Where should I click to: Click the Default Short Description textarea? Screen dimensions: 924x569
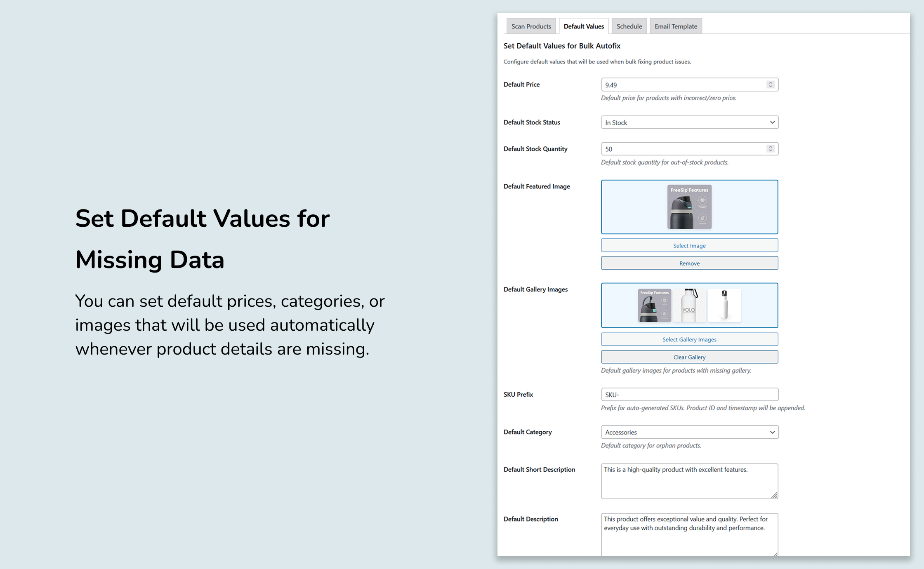coord(689,481)
